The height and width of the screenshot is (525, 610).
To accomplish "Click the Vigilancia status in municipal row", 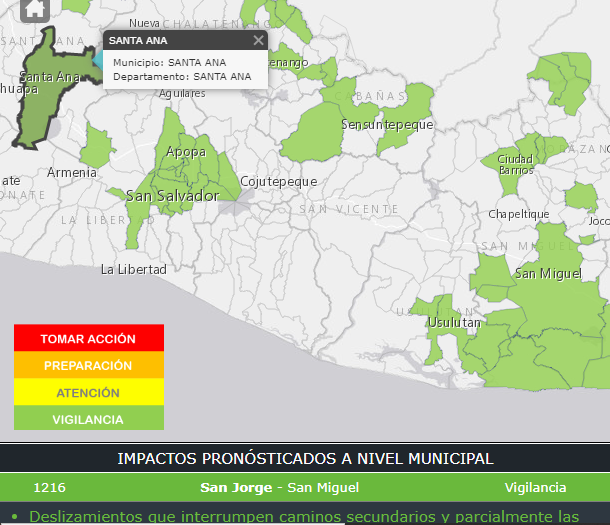I will pos(536,488).
